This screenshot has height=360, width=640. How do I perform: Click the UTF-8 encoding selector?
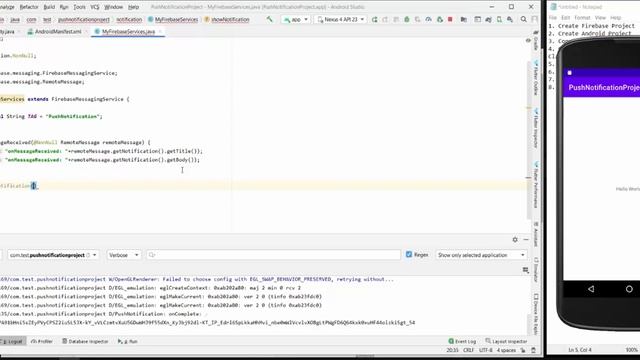coord(485,350)
